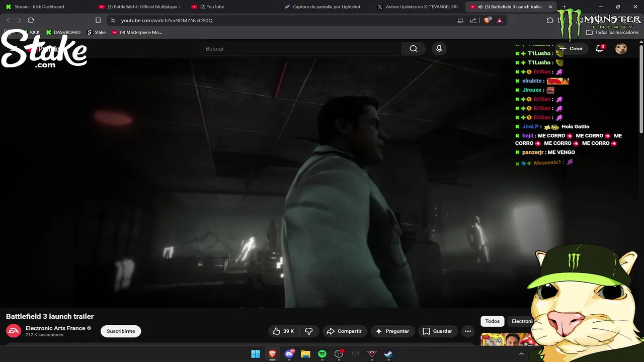The height and width of the screenshot is (362, 644).
Task: Open Spotify from the taskbar
Action: (322, 354)
